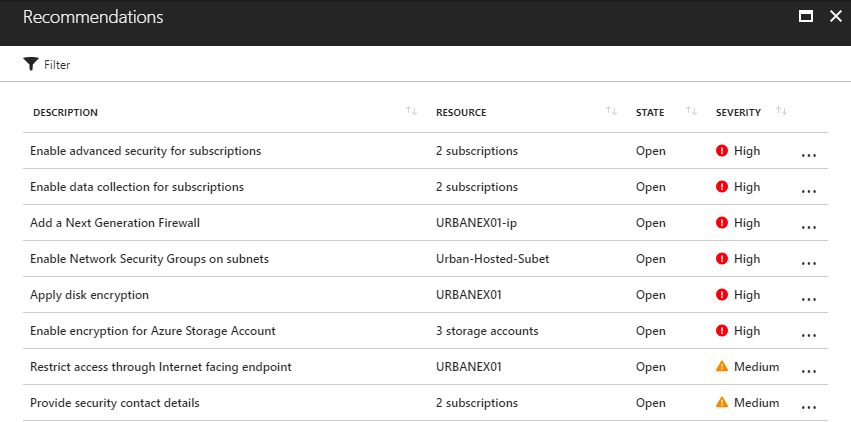Click the Filter funnel icon
Screen dimensions: 851x422
click(30, 64)
